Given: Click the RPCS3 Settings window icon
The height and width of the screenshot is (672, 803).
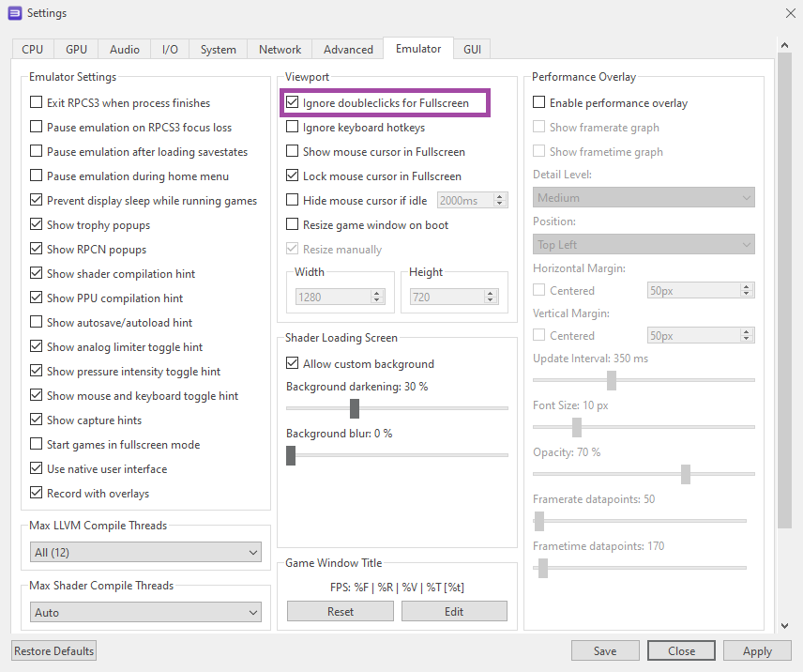Looking at the screenshot, I should (x=14, y=13).
